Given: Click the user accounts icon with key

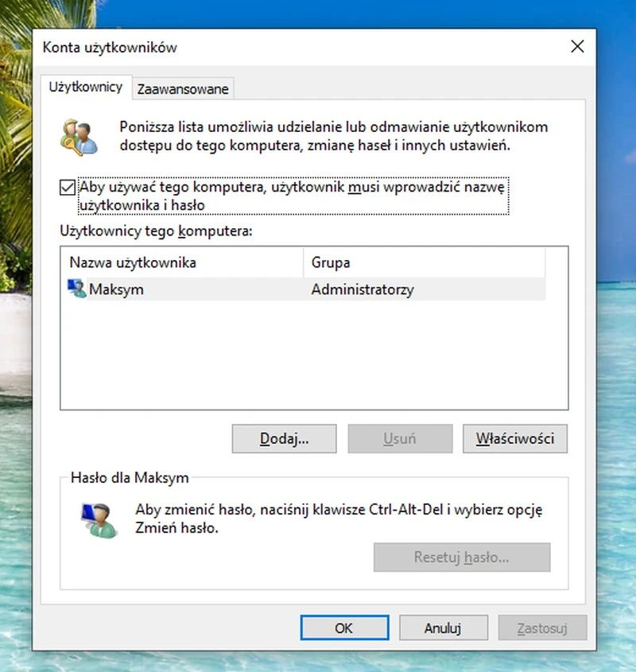Looking at the screenshot, I should pyautogui.click(x=79, y=136).
